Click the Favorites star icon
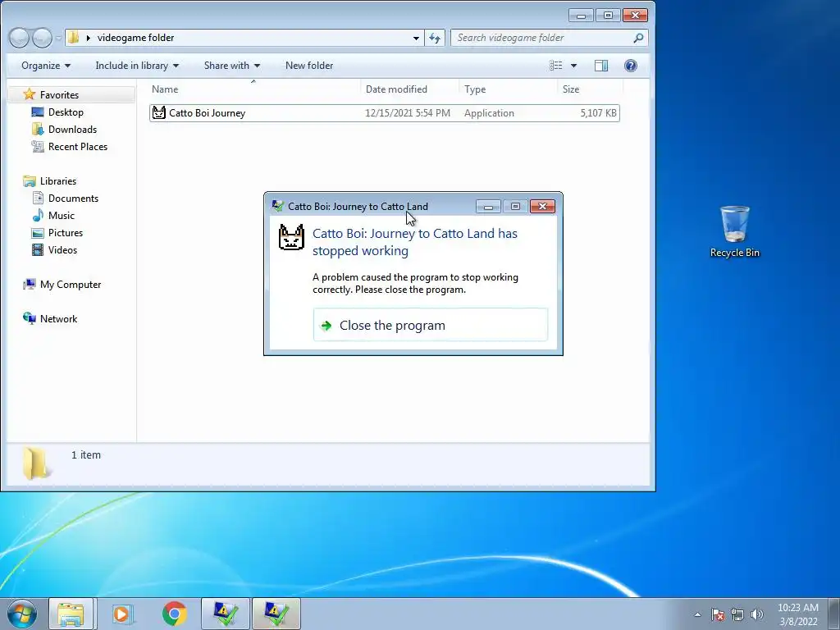840x630 pixels. [x=30, y=94]
